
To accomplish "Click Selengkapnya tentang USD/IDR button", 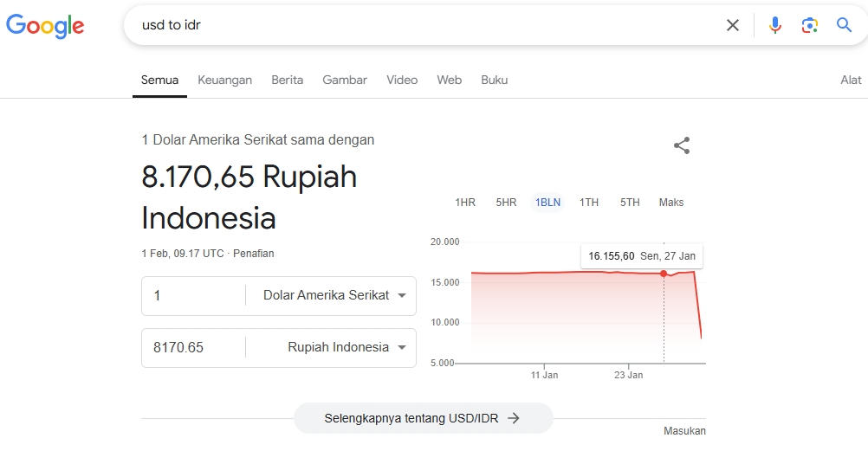I will pos(423,418).
